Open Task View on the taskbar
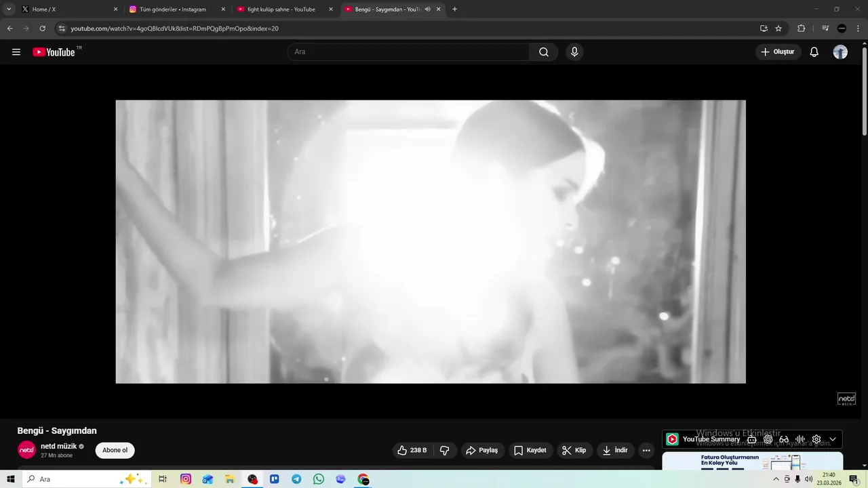The image size is (868, 488). tap(163, 479)
